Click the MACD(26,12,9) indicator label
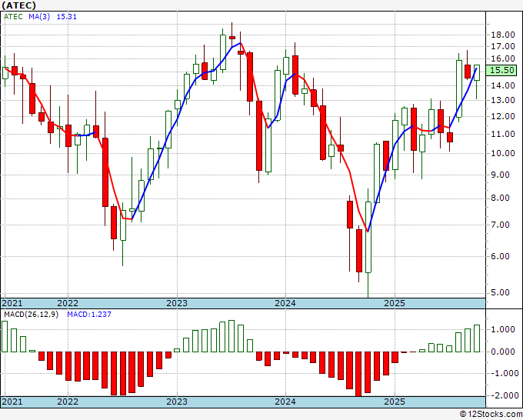 [x=31, y=315]
